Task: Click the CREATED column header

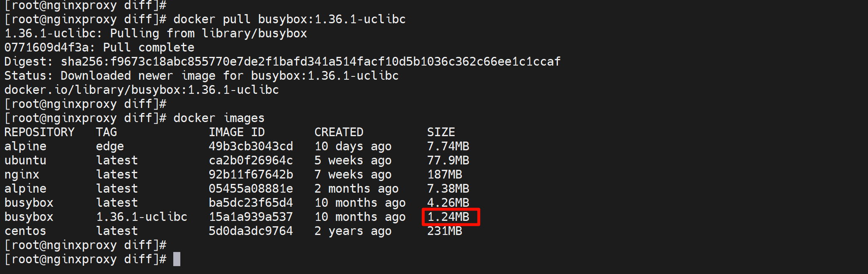Action: (339, 132)
